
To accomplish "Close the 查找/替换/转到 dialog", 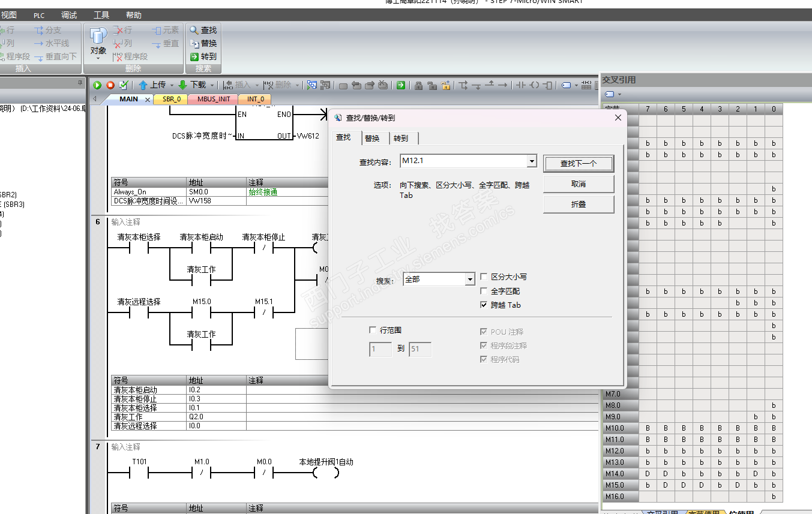I will coord(618,118).
